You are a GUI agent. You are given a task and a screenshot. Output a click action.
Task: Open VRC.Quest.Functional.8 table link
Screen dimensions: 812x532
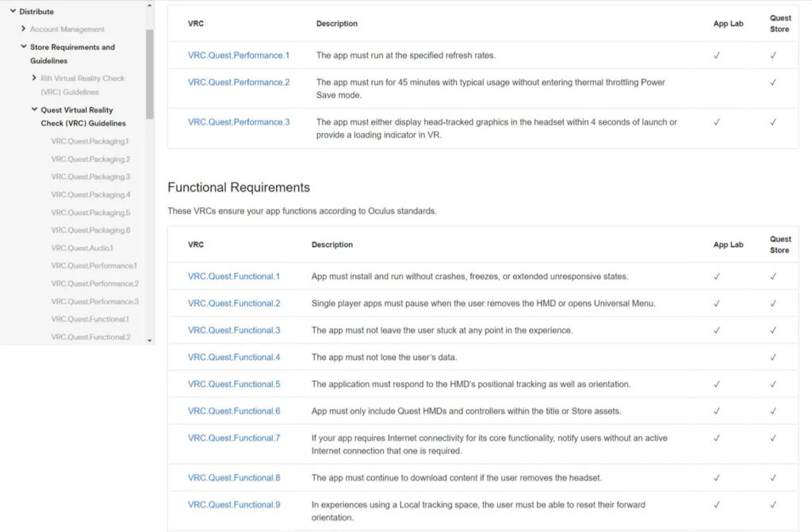click(x=234, y=477)
